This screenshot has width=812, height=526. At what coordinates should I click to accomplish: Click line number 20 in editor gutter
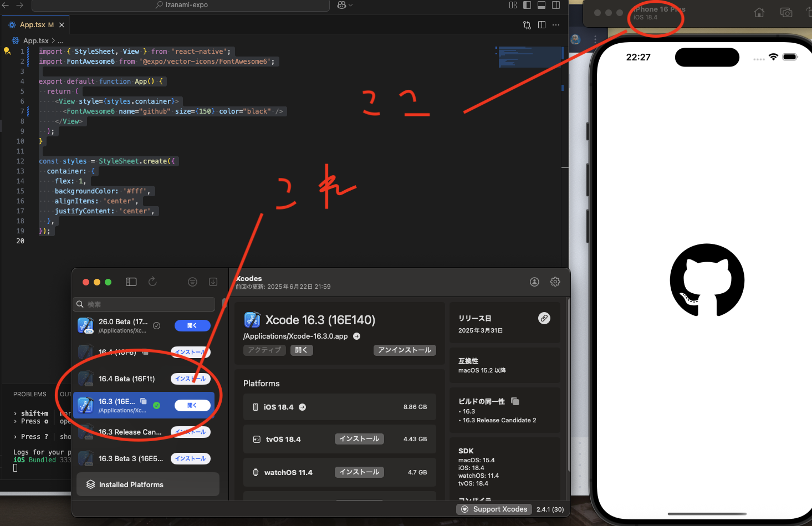[x=21, y=241]
